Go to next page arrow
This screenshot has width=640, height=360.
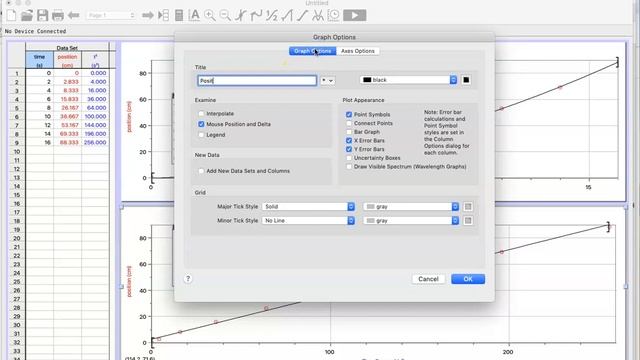point(147,16)
